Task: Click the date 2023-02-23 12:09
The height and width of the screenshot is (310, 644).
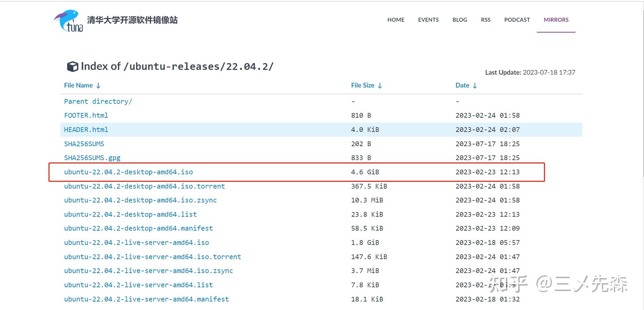Action: (487, 228)
